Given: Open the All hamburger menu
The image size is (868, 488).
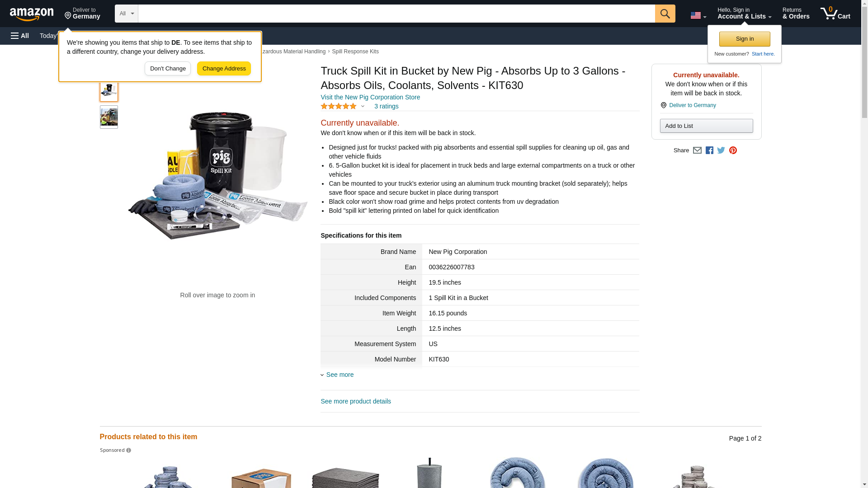Looking at the screenshot, I should pyautogui.click(x=20, y=36).
